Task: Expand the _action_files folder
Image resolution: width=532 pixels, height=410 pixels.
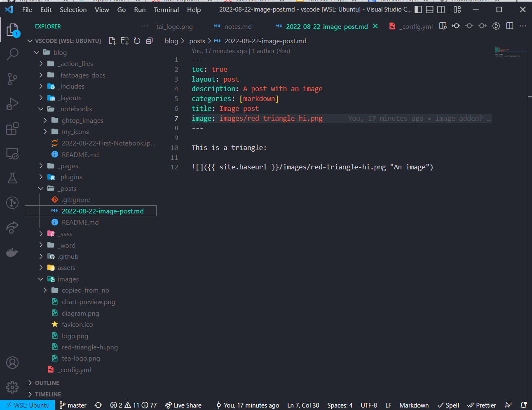Action: 41,63
